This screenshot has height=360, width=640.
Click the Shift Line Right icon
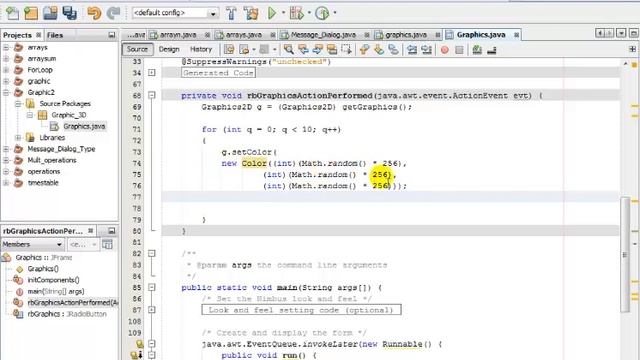pos(427,50)
